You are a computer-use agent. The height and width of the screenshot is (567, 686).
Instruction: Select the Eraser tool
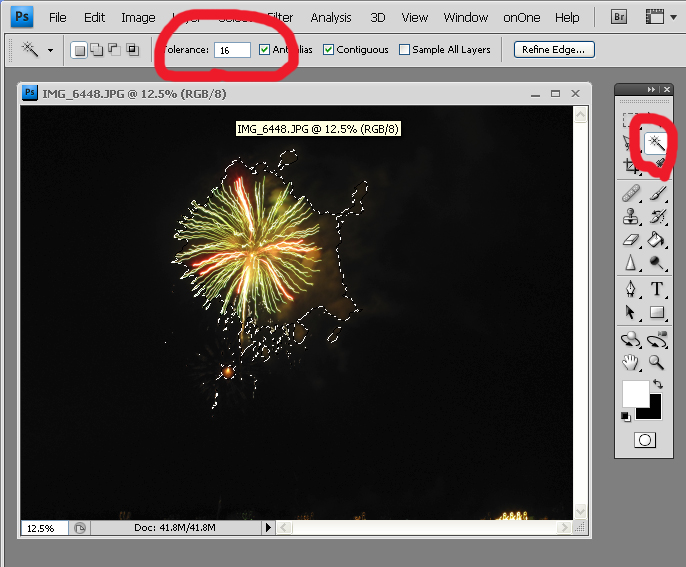point(631,240)
